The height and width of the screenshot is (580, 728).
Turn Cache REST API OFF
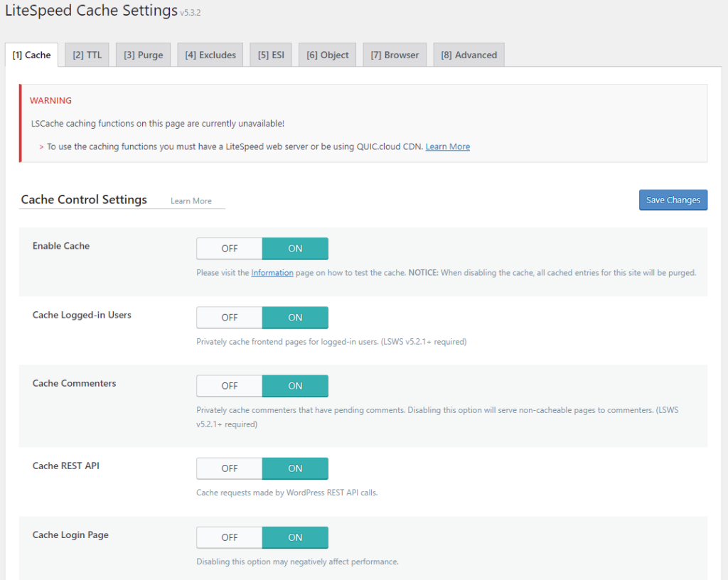click(x=230, y=468)
